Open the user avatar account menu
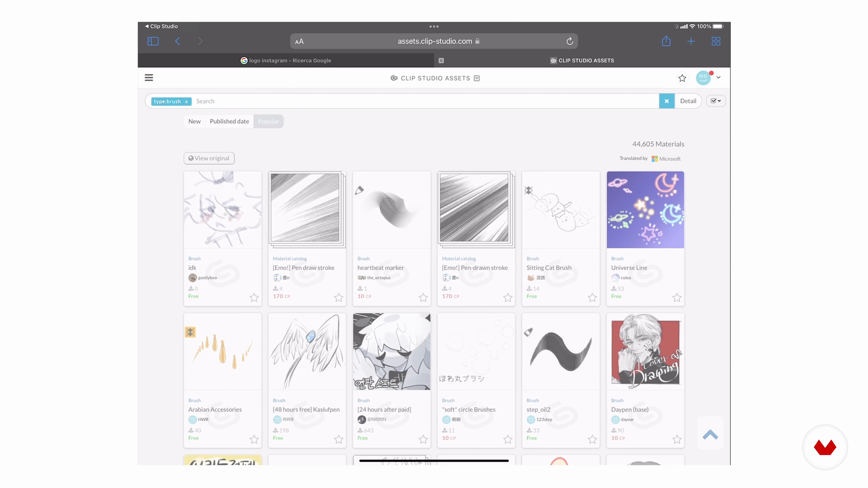868x488 pixels. (704, 78)
